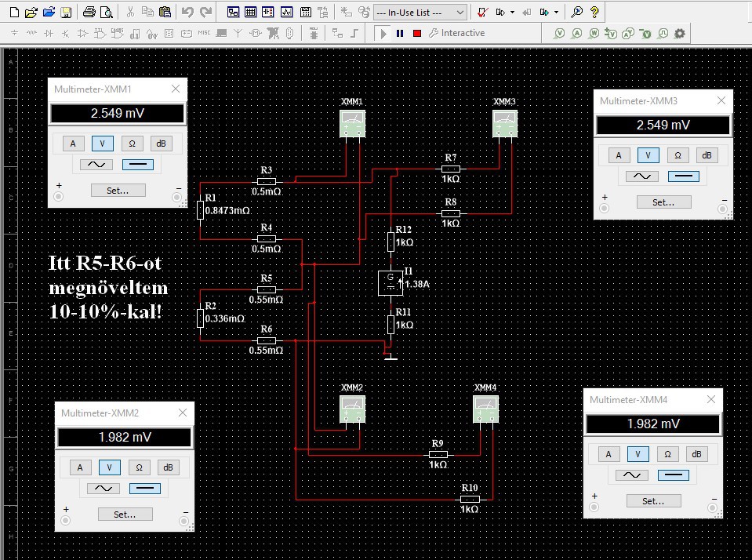This screenshot has width=752, height=560.
Task: Place a power probe
Action: point(594,34)
